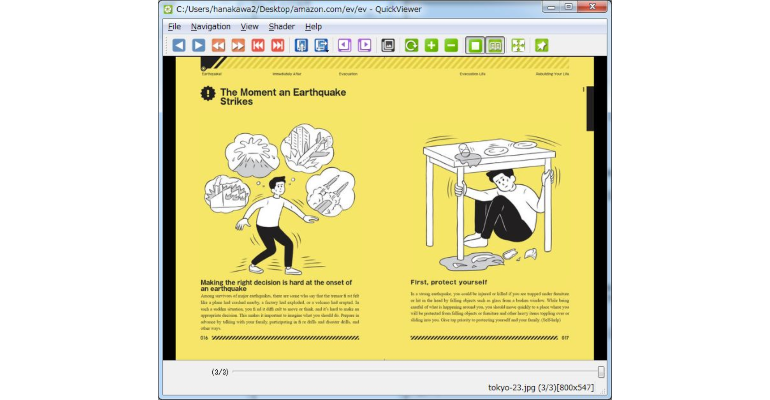770x400 pixels.
Task: Go to previous page with blue left arrow
Action: point(179,46)
